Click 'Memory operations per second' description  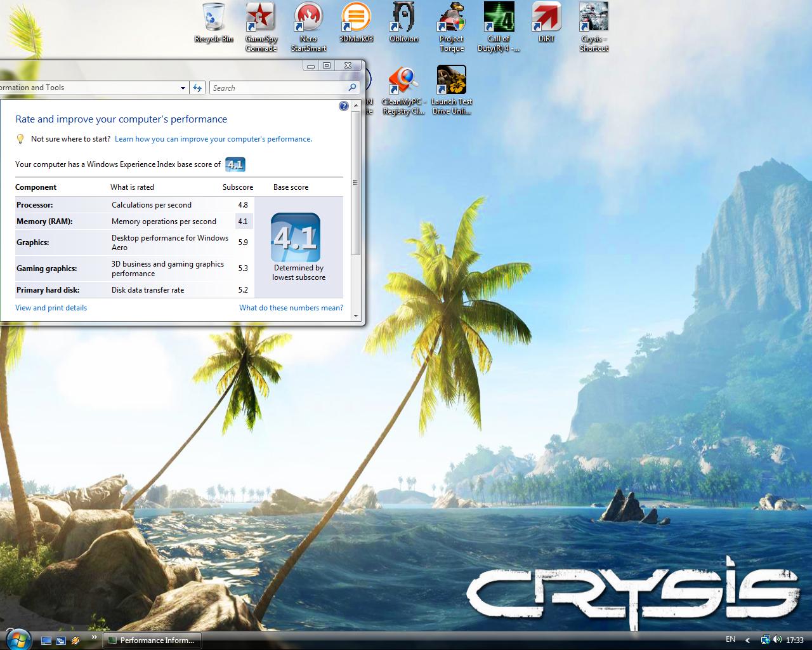[x=164, y=222]
